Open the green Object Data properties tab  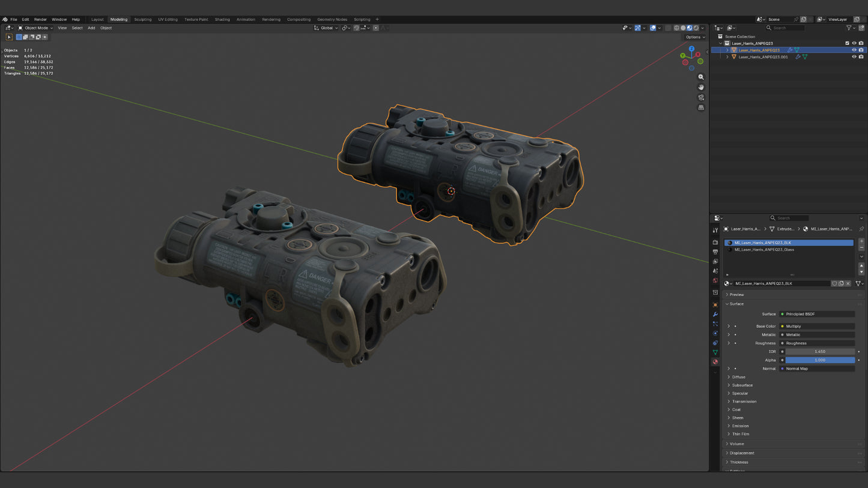(715, 352)
